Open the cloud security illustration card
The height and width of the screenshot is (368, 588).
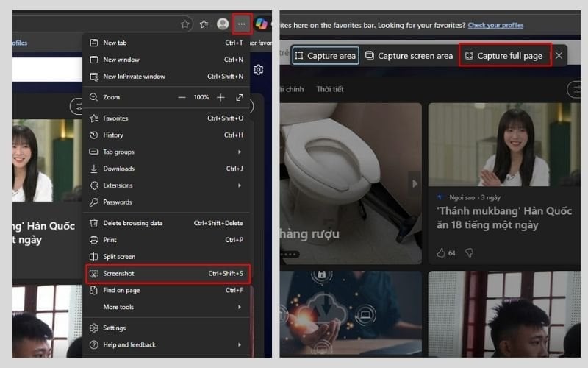coord(351,314)
